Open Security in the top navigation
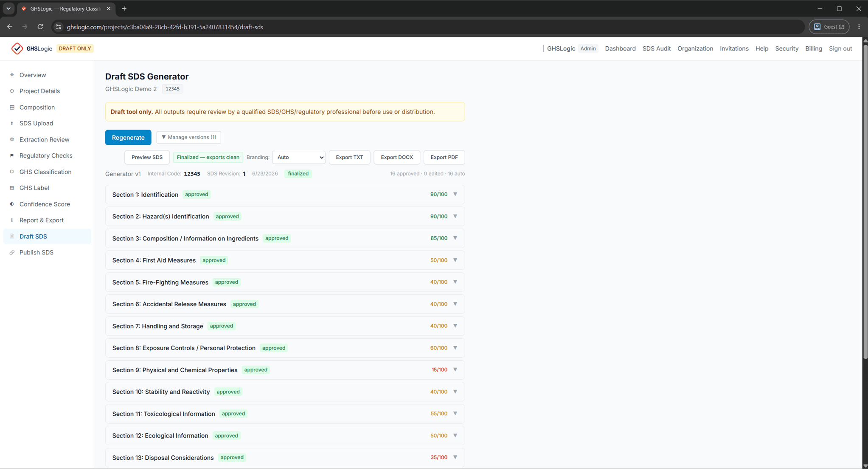 click(x=787, y=48)
